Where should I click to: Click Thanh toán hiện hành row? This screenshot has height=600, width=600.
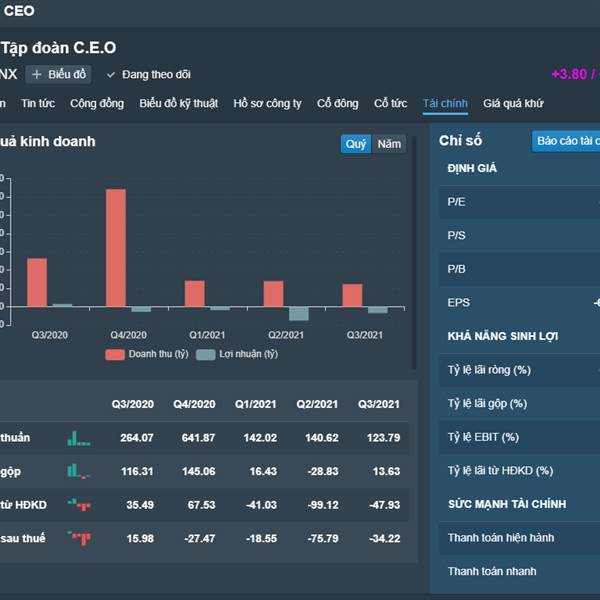[520, 538]
